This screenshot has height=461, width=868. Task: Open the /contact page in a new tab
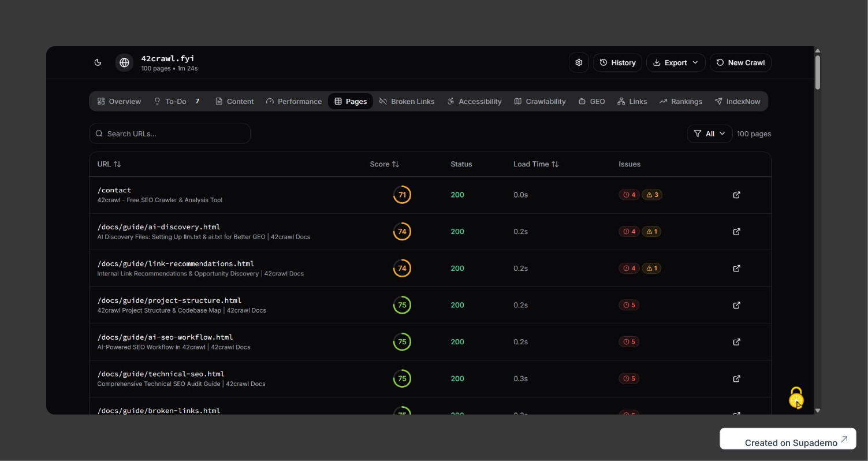(736, 195)
